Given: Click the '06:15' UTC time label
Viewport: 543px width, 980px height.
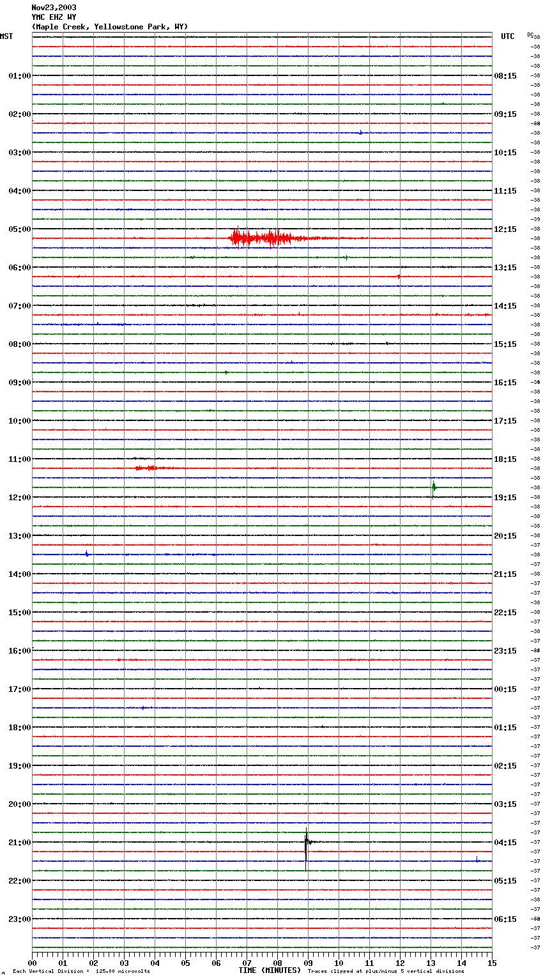Looking at the screenshot, I should pos(505,919).
